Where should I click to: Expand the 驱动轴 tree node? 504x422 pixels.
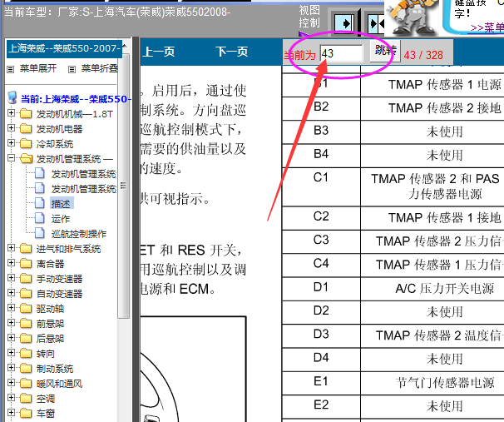pyautogui.click(x=12, y=307)
